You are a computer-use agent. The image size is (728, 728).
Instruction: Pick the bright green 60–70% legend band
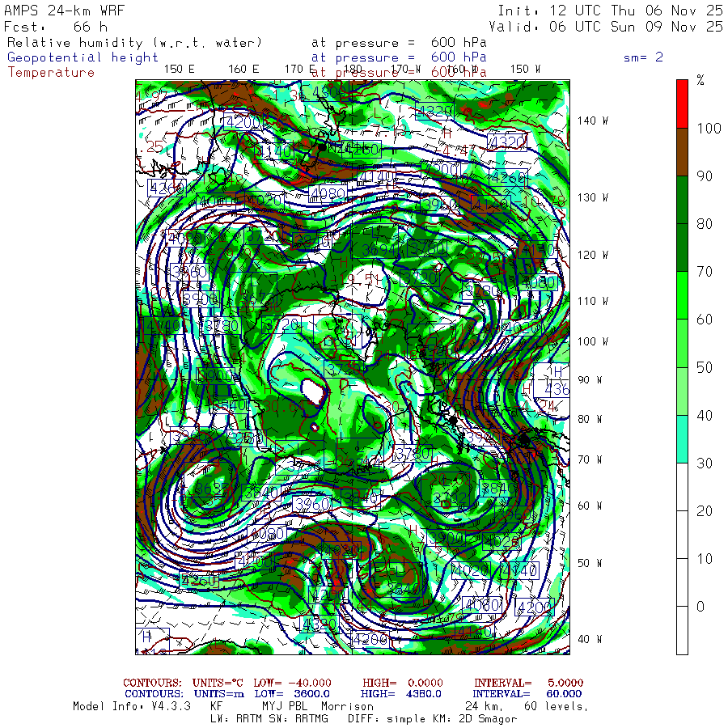[x=682, y=295]
